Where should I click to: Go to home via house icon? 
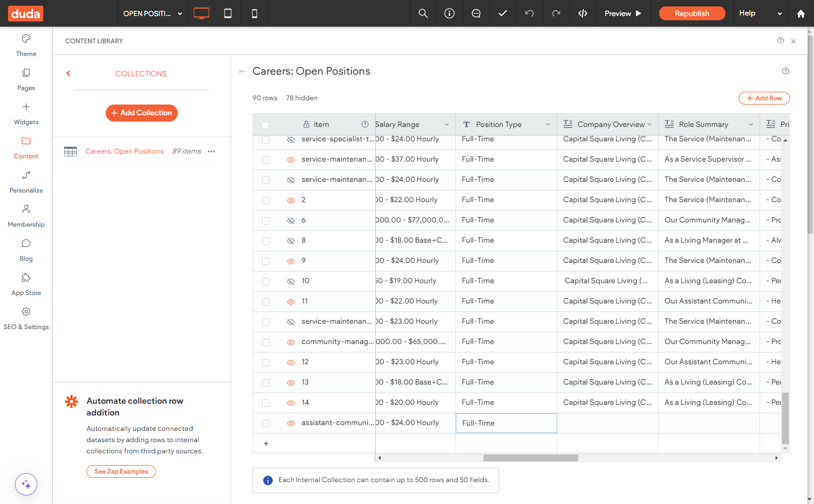[x=801, y=14]
